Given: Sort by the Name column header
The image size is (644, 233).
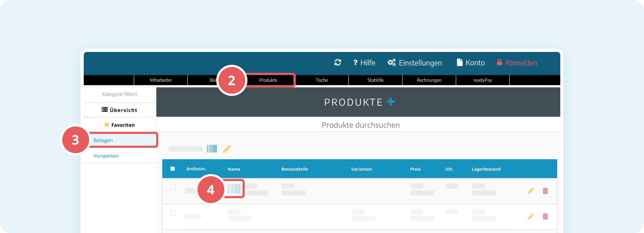Looking at the screenshot, I should pyautogui.click(x=234, y=169).
